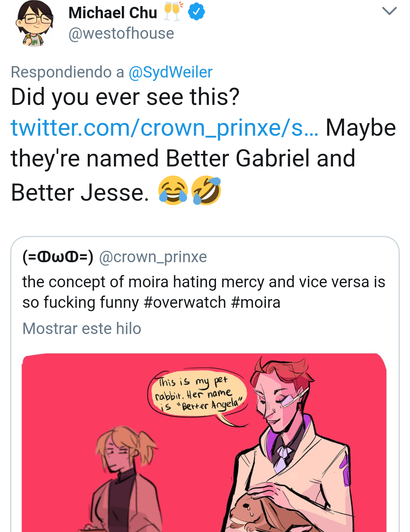Screen dimensions: 410x532
Task: Open the @SydWeiler mention link
Action: [x=170, y=72]
